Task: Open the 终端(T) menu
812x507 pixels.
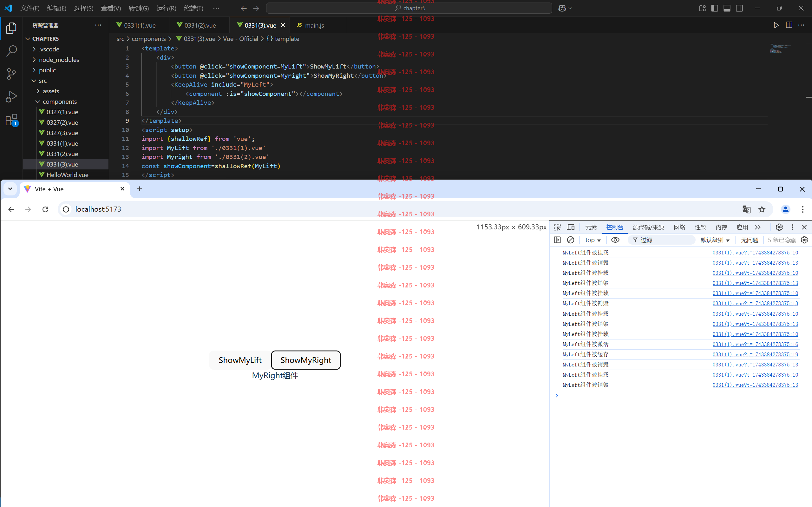Action: 193,8
